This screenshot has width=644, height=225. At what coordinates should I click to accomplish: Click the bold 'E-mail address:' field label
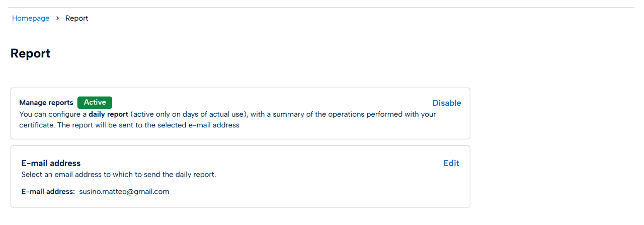pyautogui.click(x=48, y=191)
